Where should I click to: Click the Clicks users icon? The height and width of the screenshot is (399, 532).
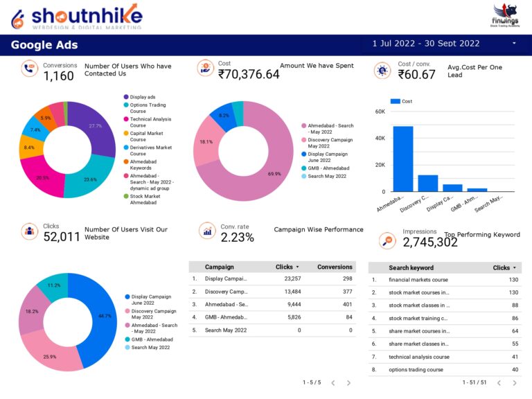[29, 231]
